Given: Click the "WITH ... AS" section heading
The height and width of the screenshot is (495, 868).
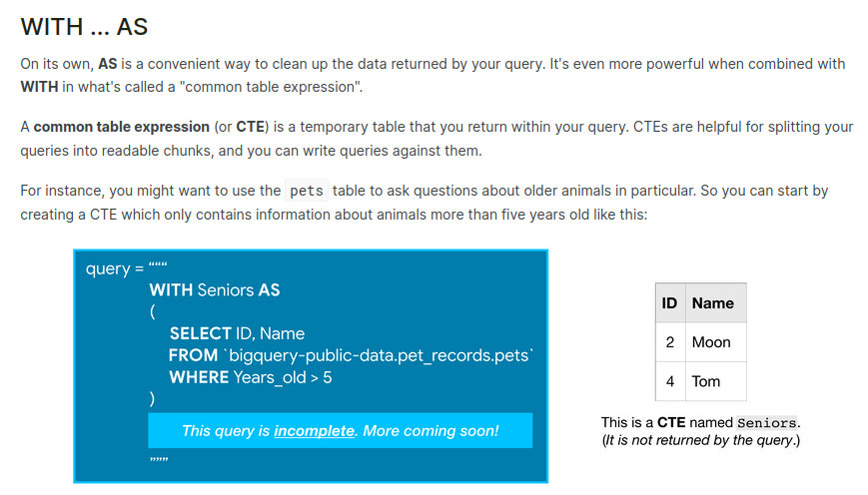Looking at the screenshot, I should point(84,27).
